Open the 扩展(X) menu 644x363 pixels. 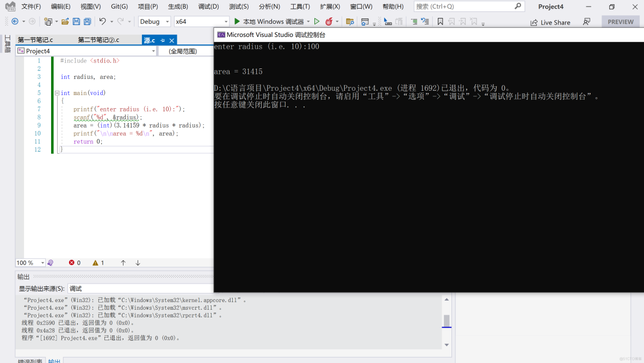pyautogui.click(x=330, y=7)
